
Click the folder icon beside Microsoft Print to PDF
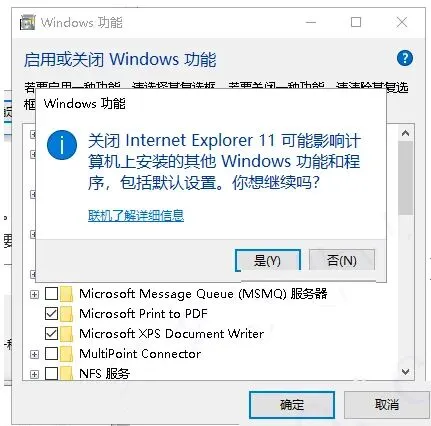point(66,314)
